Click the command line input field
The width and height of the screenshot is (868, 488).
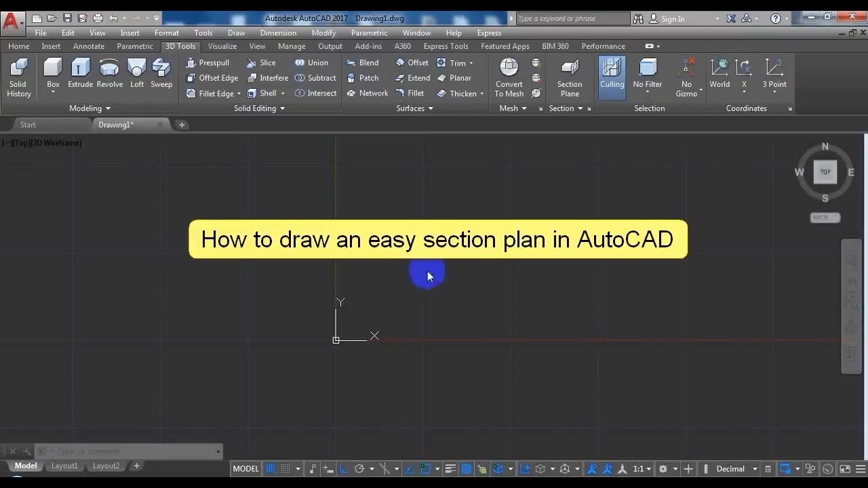click(x=129, y=451)
